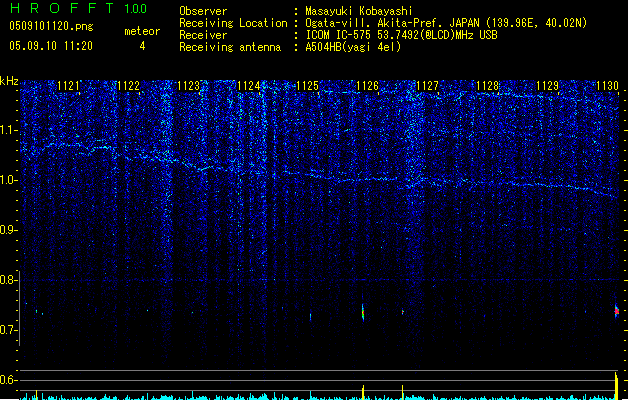Click the meteor count label
Screen dimensions: 629x400
(x=142, y=31)
